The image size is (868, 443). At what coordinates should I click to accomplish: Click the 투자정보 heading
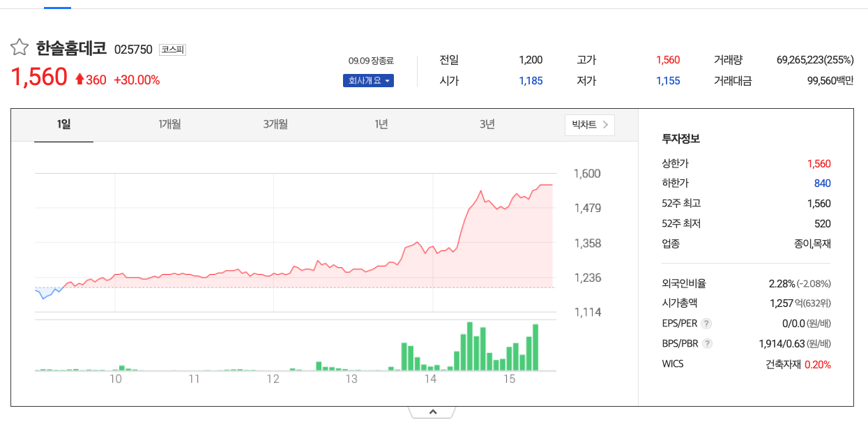(681, 139)
